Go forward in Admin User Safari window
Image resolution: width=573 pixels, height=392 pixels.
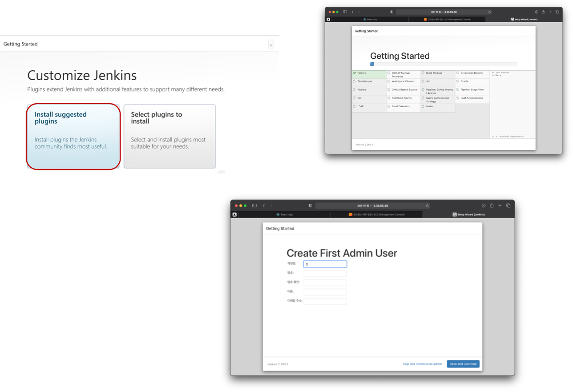(271, 206)
